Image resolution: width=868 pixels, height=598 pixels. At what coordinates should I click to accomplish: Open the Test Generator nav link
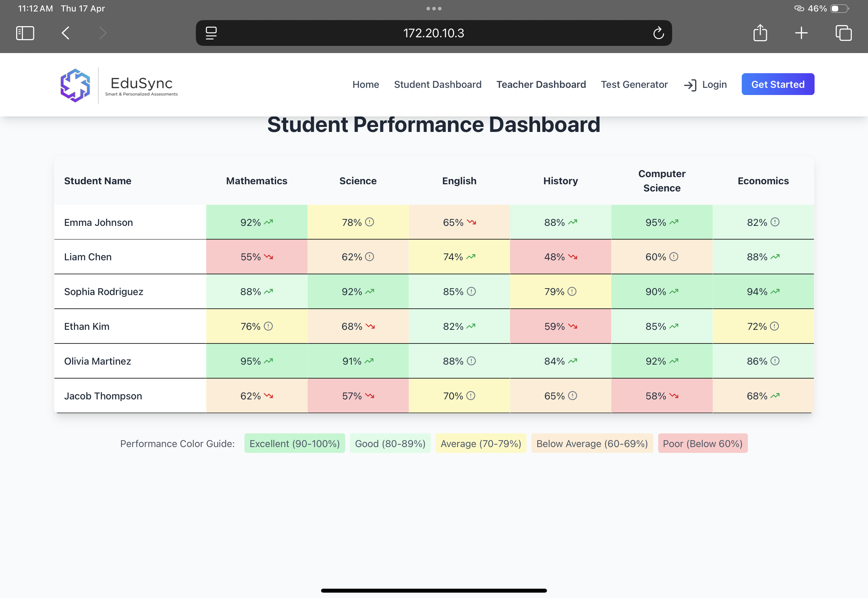coord(634,84)
